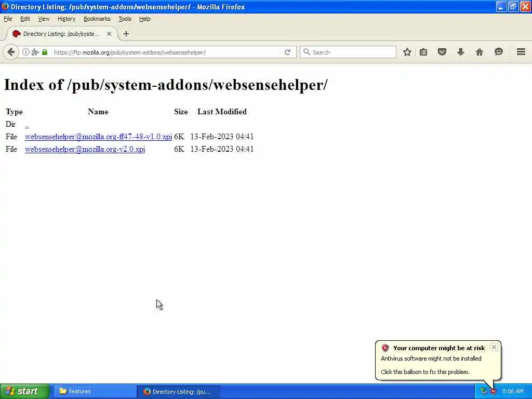This screenshot has width=532, height=399.
Task: Reload the page with the refresh icon
Action: tap(288, 52)
